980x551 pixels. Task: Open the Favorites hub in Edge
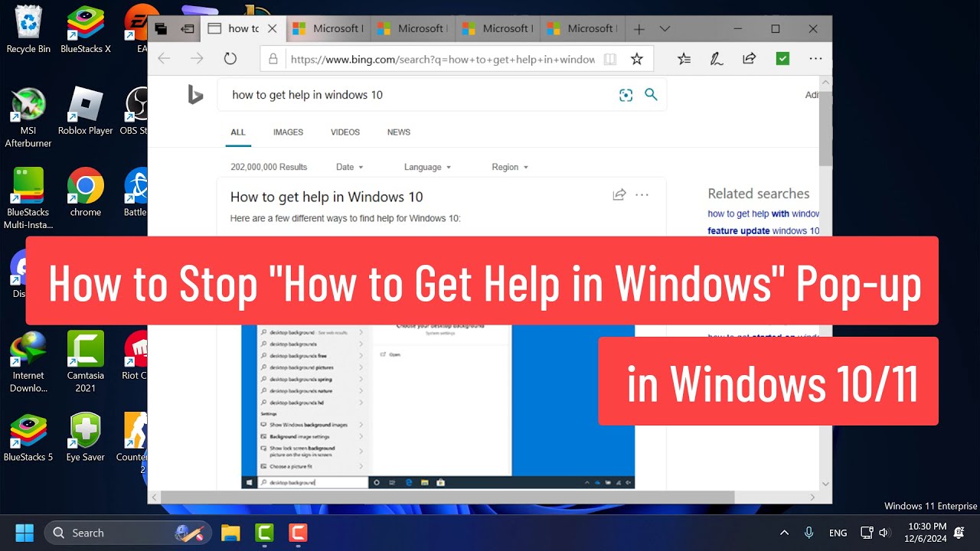[x=684, y=59]
